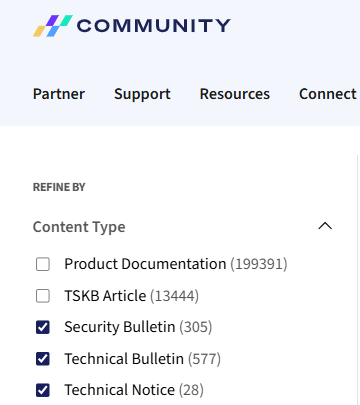Uncheck the Security Bulletin checkbox

43,327
